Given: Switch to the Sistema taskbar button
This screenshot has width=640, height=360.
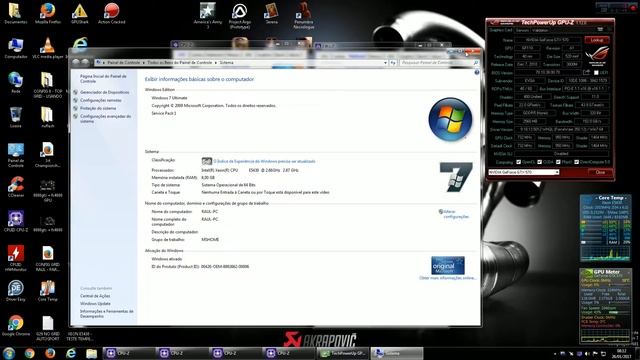Looking at the screenshot, I should pos(397,353).
